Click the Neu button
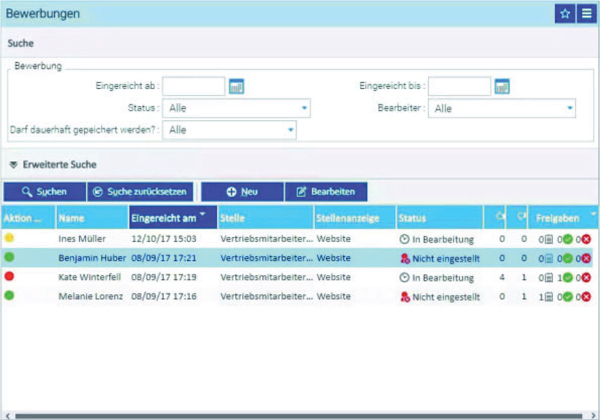The width and height of the screenshot is (600, 420). (242, 192)
